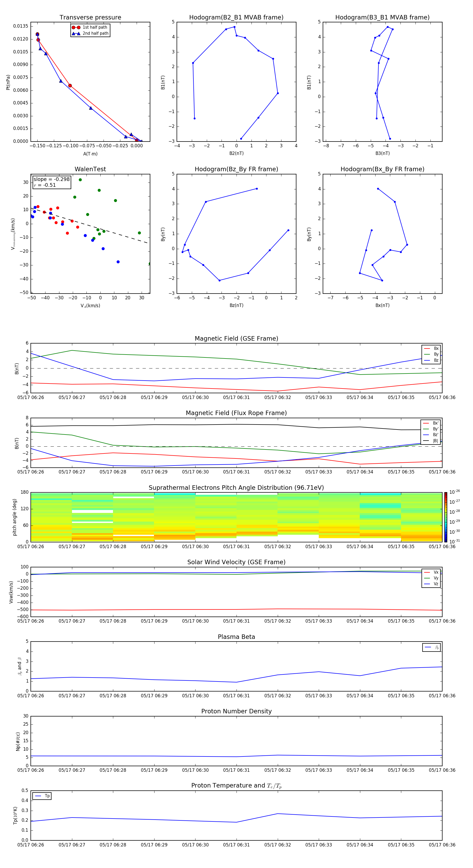473x868 pixels.
Task: Click the 'Transverse pressure' plot title
Action: tap(90, 18)
